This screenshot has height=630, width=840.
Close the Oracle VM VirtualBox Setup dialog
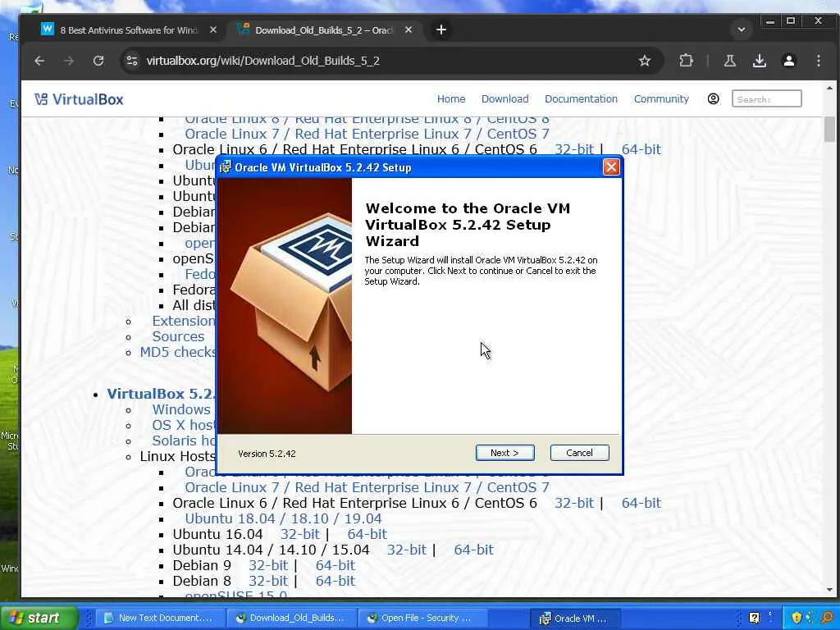610,167
